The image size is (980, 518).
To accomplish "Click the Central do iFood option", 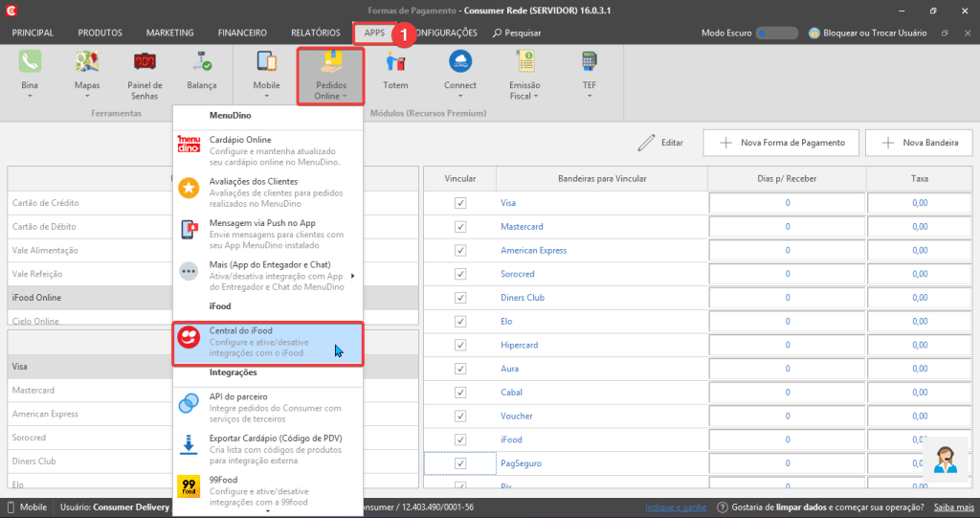I will tap(268, 342).
